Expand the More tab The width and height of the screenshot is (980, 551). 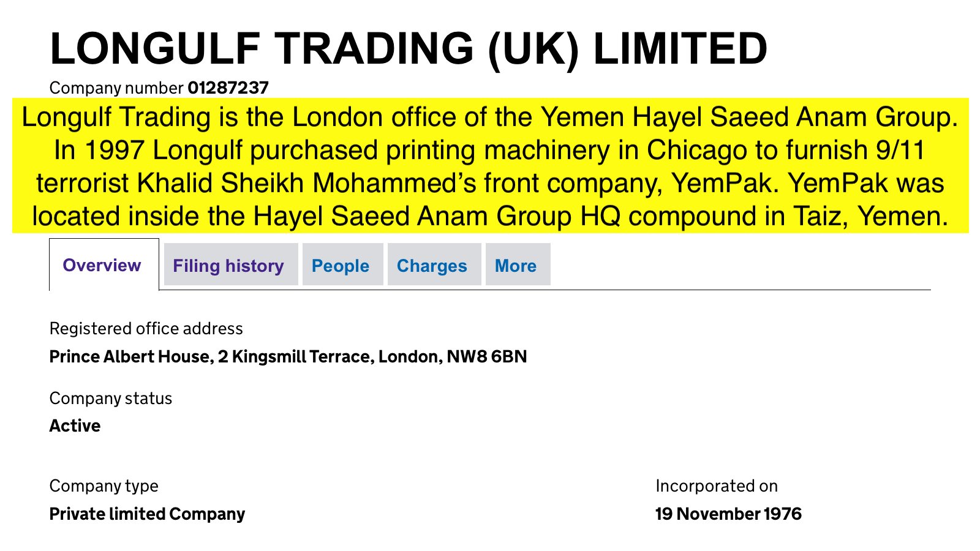click(x=516, y=265)
